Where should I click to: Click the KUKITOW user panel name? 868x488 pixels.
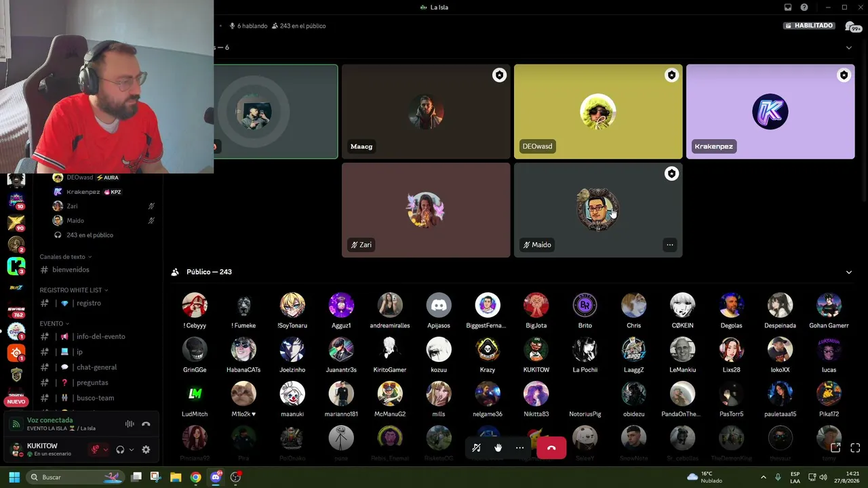(42, 446)
